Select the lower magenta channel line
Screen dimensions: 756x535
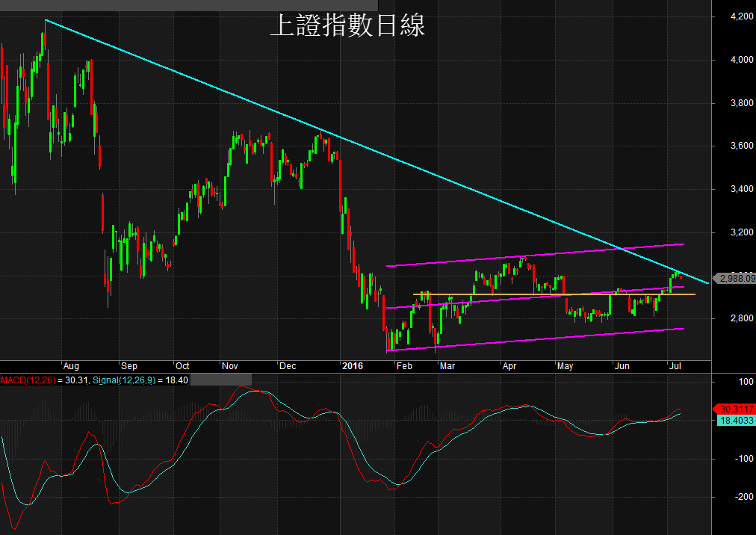tap(535, 339)
